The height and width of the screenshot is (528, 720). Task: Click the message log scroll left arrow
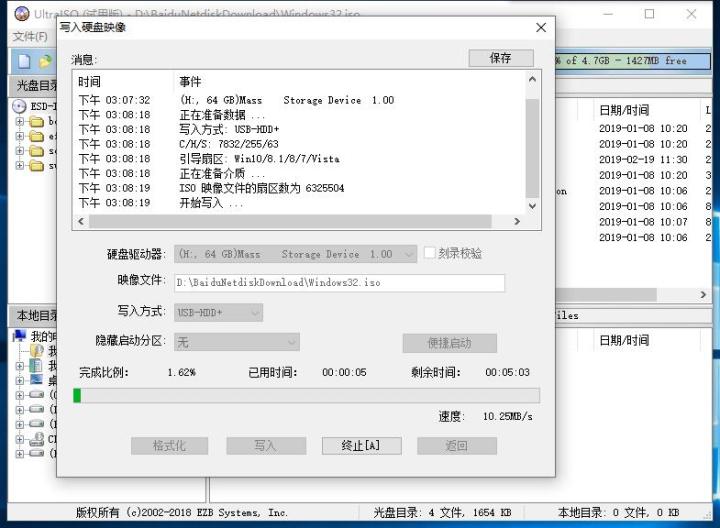coord(81,221)
